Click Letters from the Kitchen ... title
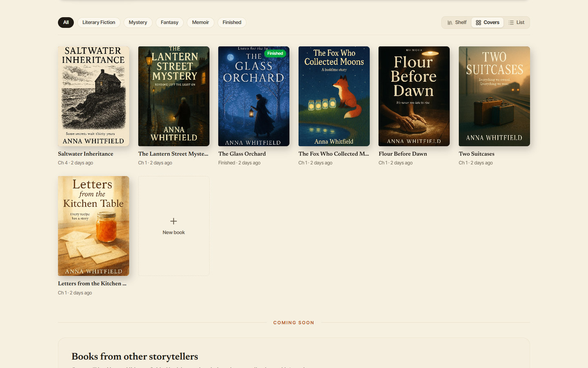Viewport: 588px width, 368px height. 92,283
